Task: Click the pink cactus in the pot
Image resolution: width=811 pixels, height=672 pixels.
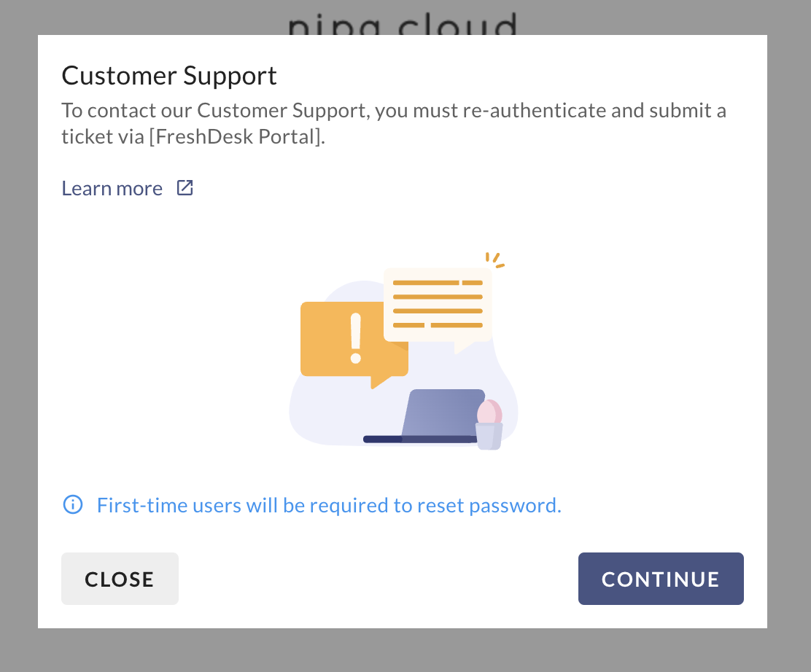Action: (487, 413)
